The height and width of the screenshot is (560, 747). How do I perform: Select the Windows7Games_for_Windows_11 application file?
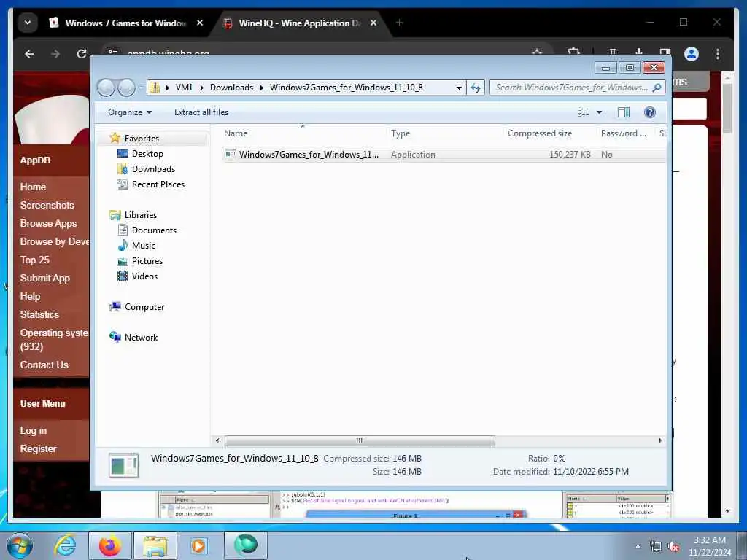[x=309, y=155]
